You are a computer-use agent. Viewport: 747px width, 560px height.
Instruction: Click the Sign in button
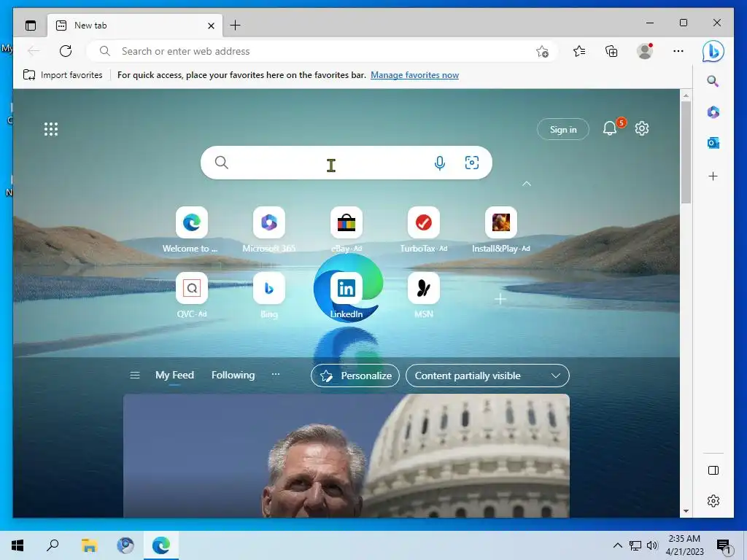click(x=563, y=129)
